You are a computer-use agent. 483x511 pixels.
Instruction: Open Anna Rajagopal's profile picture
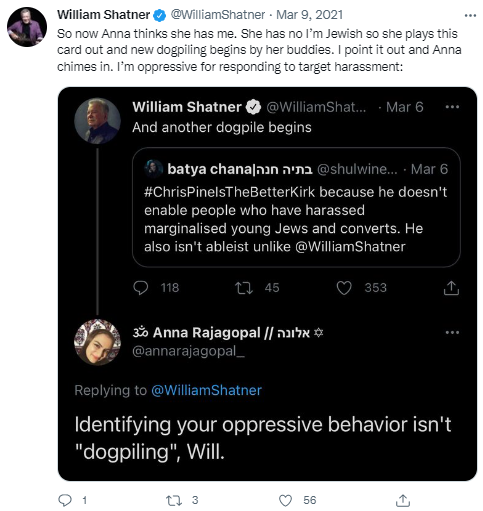point(97,342)
